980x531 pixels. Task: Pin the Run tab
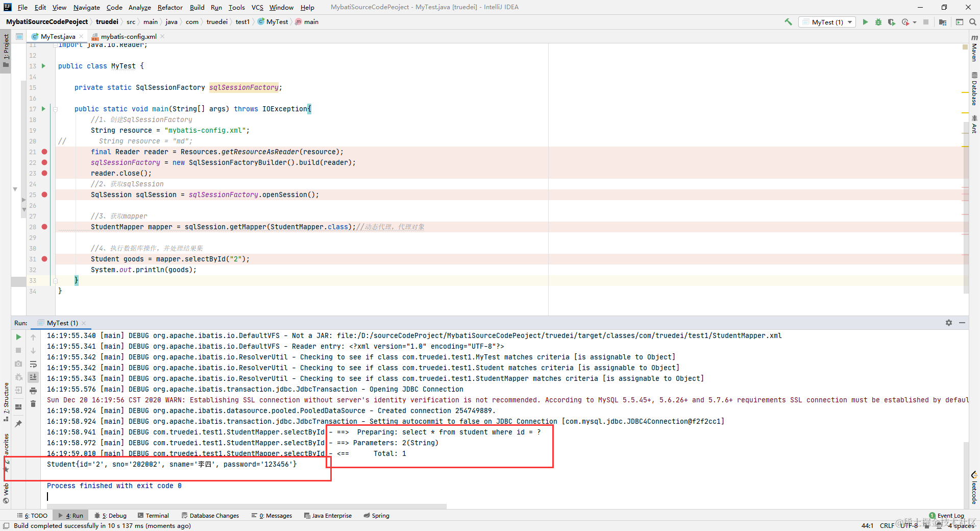pyautogui.click(x=18, y=424)
